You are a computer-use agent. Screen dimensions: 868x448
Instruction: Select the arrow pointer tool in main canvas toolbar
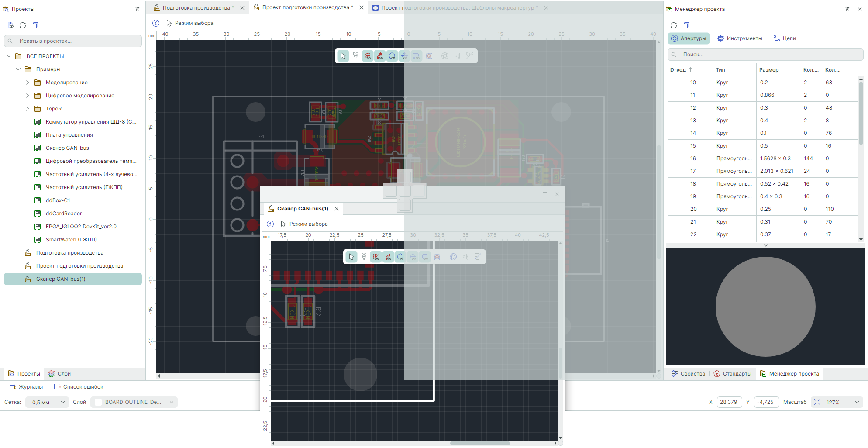click(x=343, y=56)
